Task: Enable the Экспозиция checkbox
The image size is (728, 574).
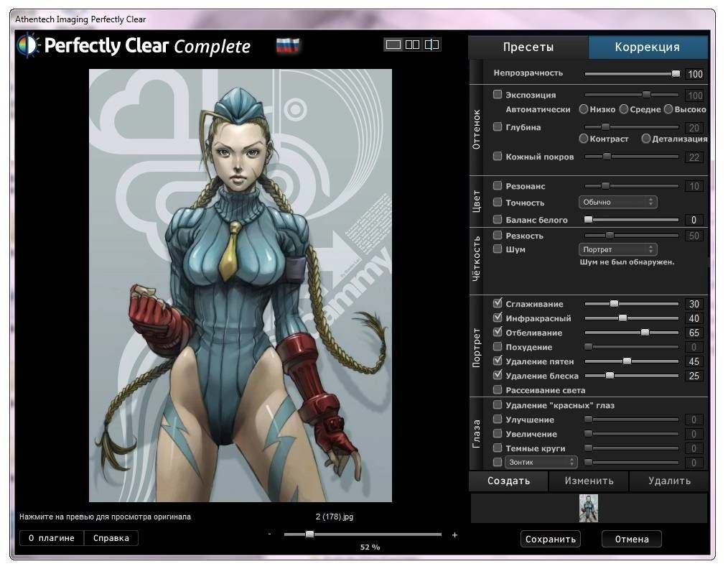Action: 498,94
